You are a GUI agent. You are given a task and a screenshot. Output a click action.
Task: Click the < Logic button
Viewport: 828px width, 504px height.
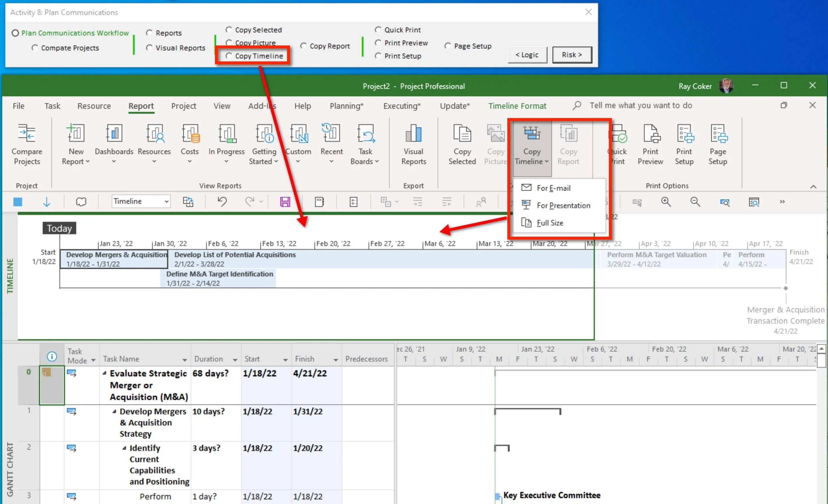(x=527, y=55)
